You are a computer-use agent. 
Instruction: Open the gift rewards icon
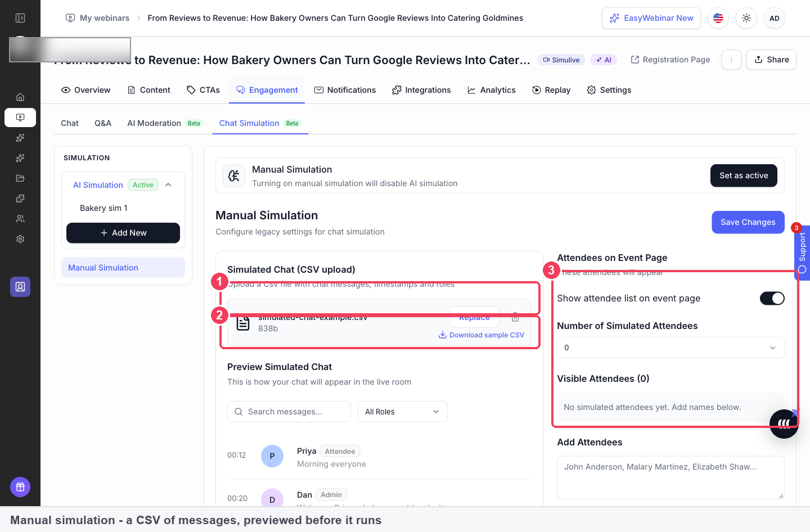(20, 487)
